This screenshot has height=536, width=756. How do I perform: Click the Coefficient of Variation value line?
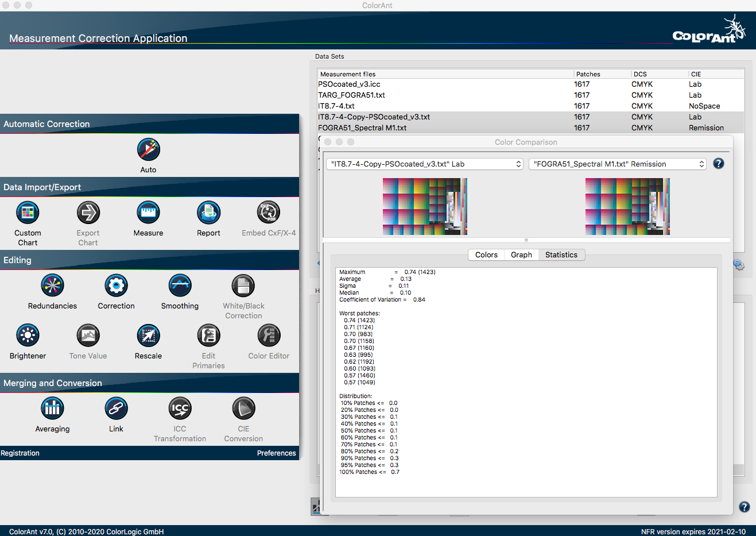pyautogui.click(x=382, y=300)
